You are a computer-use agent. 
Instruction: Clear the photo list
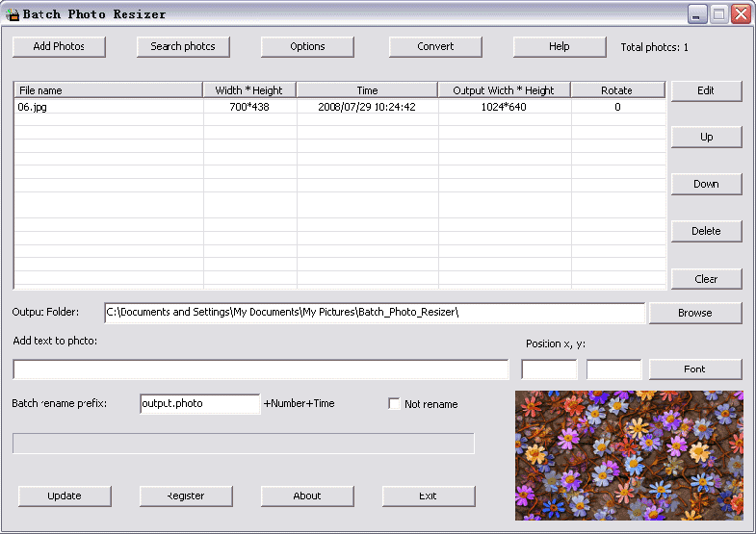(x=706, y=279)
